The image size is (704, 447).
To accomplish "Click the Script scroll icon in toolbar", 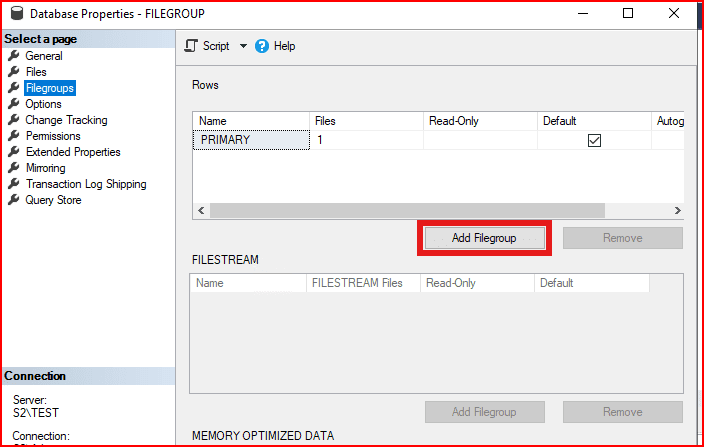I will (x=192, y=46).
